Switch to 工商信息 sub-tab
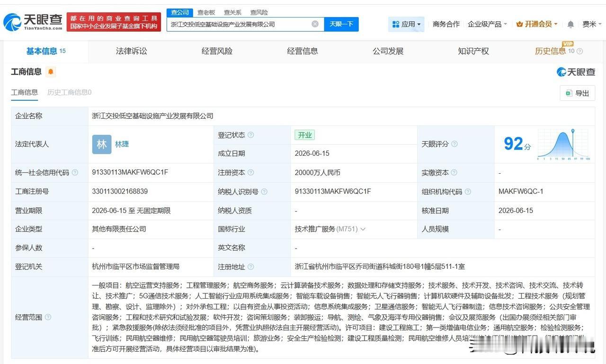Screen dimensions: 606x364 25,92
